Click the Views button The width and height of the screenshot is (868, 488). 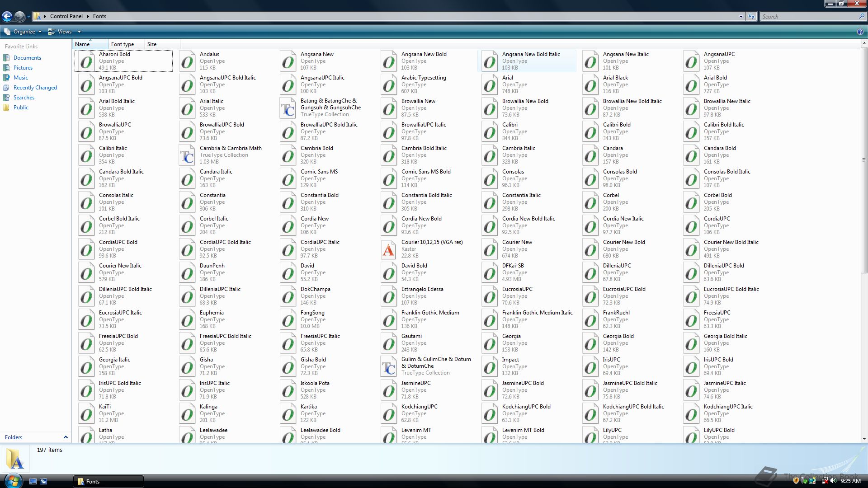pyautogui.click(x=60, y=32)
